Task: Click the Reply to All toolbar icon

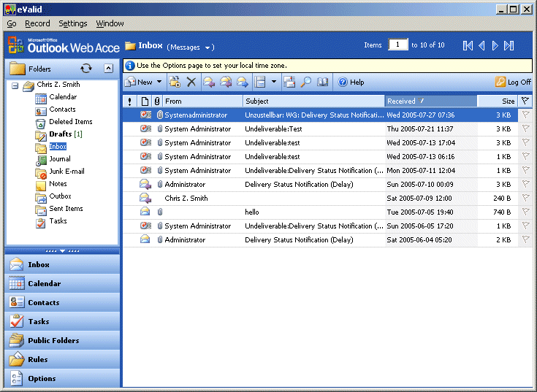Action: (x=226, y=82)
